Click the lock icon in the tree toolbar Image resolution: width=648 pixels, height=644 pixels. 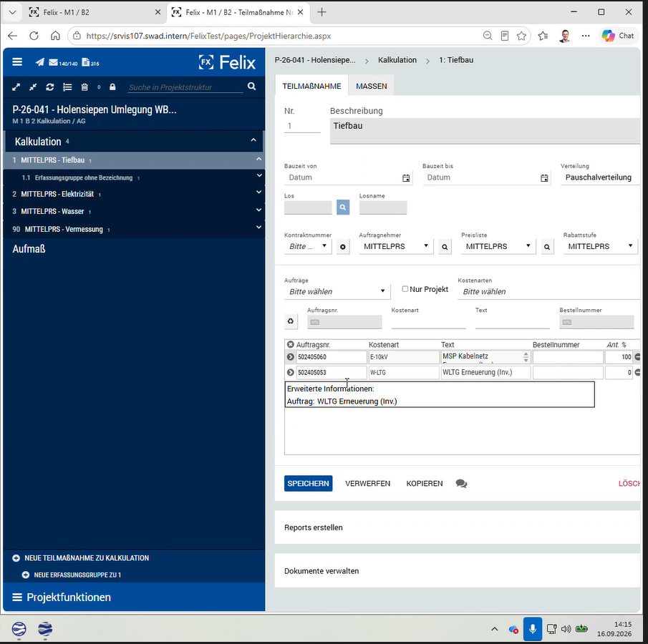[x=112, y=87]
